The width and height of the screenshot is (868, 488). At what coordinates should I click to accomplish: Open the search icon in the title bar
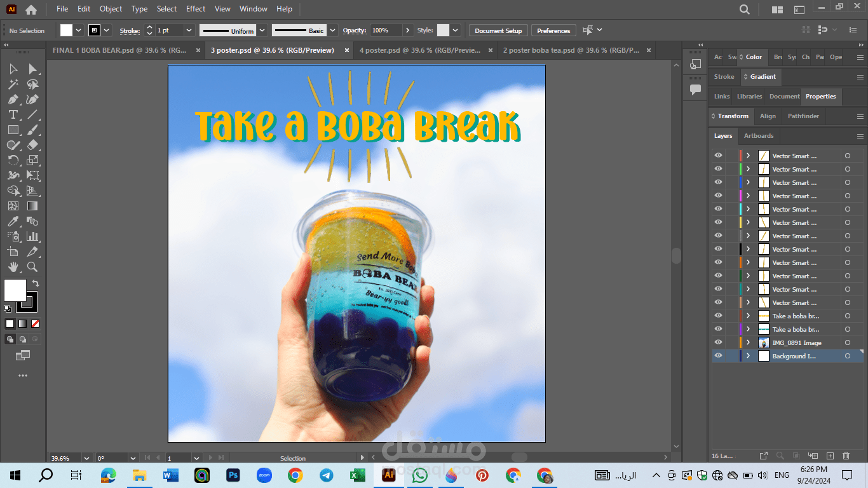745,10
